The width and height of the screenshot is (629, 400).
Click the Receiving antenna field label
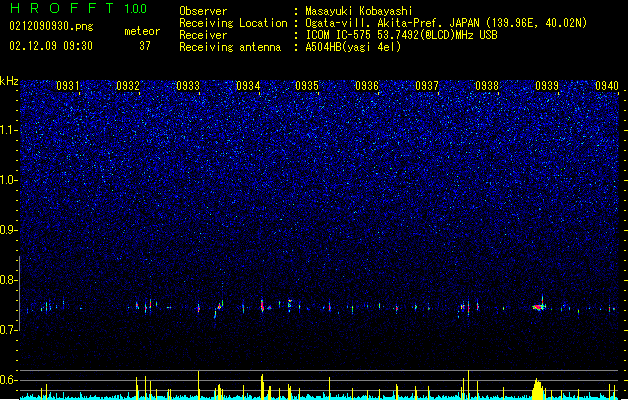[x=230, y=47]
